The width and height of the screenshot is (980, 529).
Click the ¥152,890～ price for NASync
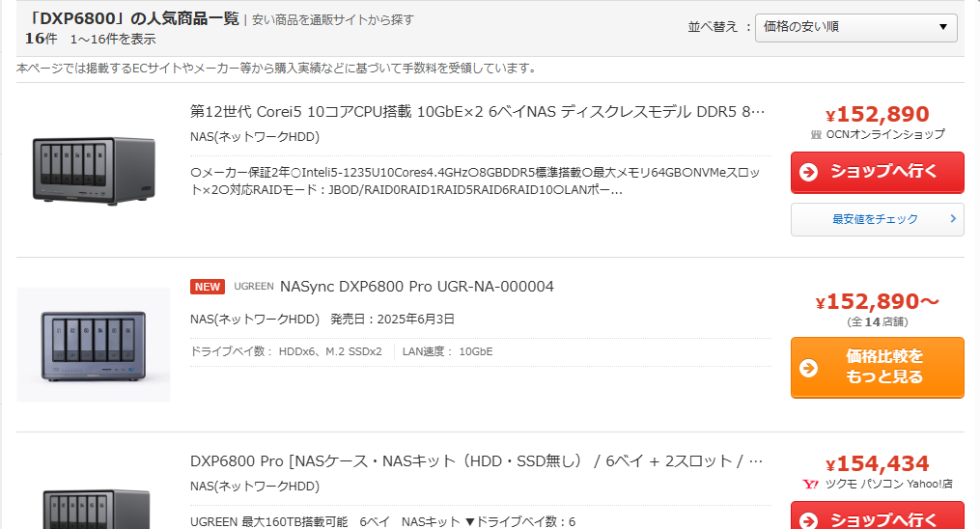877,301
